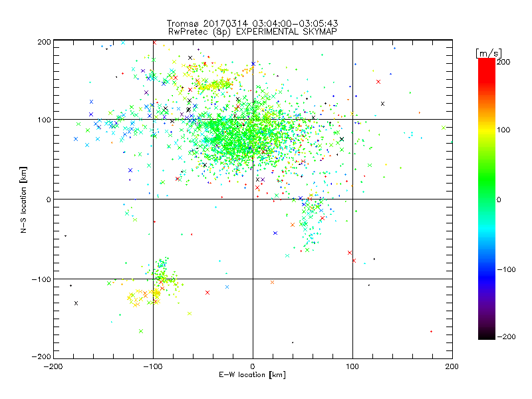Viewport: 532px width, 399px height.
Task: Click the plot title 'Tromsø 20170314 03:04:00-03:05:43'
Action: point(252,23)
